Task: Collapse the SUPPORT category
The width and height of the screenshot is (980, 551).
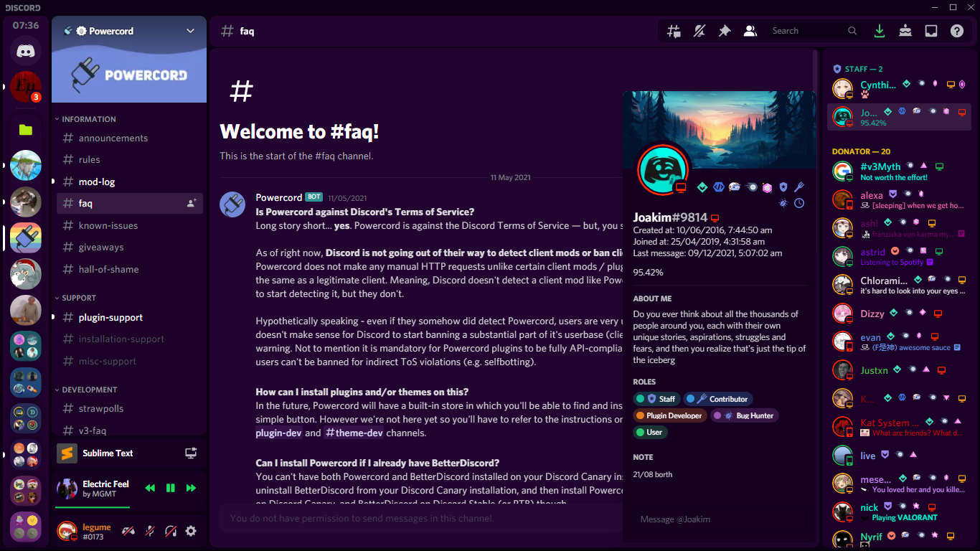Action: [x=75, y=298]
